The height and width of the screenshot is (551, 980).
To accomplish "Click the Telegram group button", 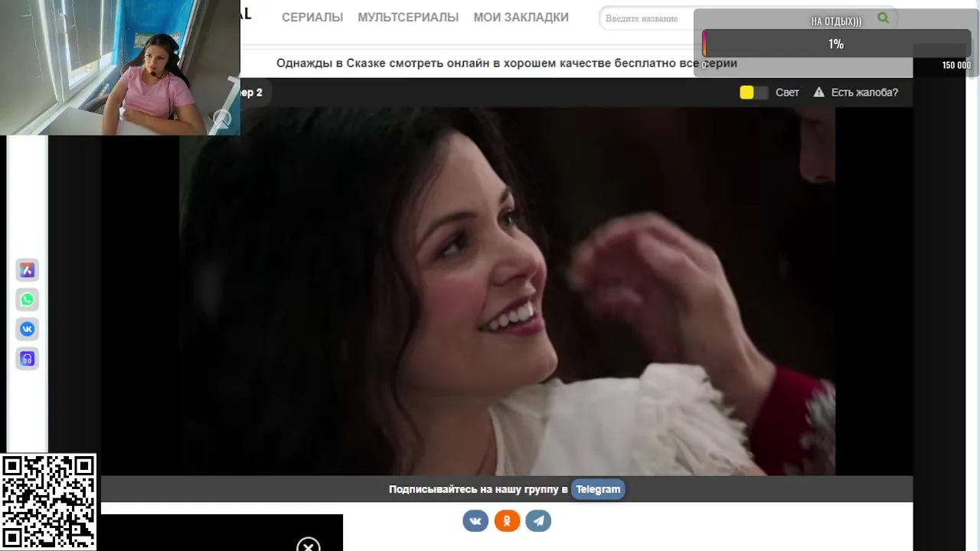I will (x=598, y=490).
